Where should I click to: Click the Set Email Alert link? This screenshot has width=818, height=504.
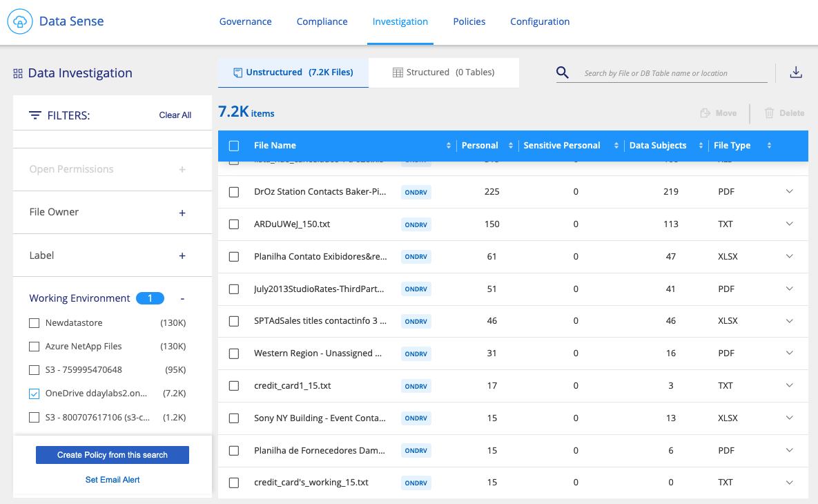[x=113, y=480]
